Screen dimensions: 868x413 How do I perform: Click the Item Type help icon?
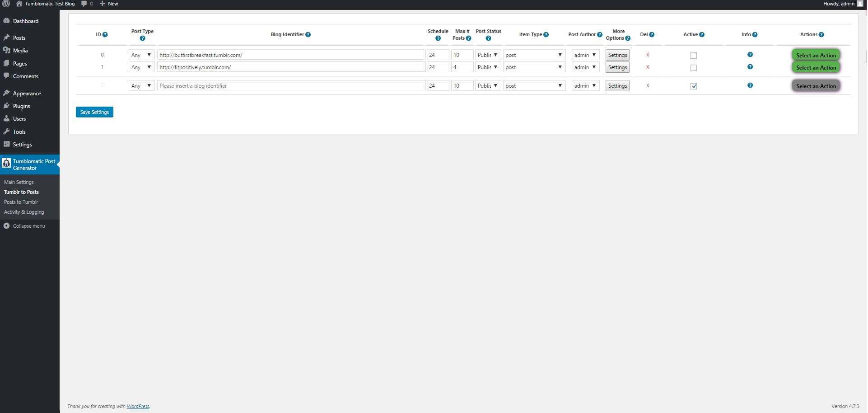point(546,35)
